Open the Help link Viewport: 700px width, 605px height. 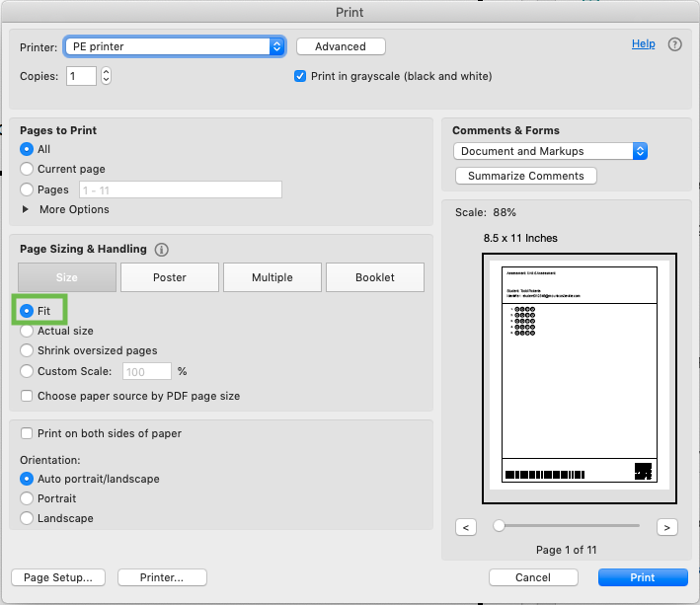[643, 44]
